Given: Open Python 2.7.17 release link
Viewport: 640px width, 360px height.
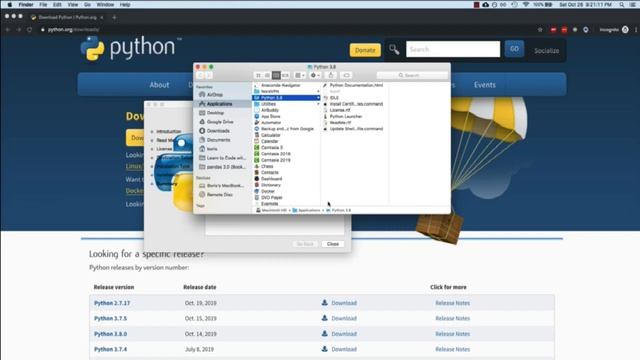Looking at the screenshot, I should pos(112,303).
